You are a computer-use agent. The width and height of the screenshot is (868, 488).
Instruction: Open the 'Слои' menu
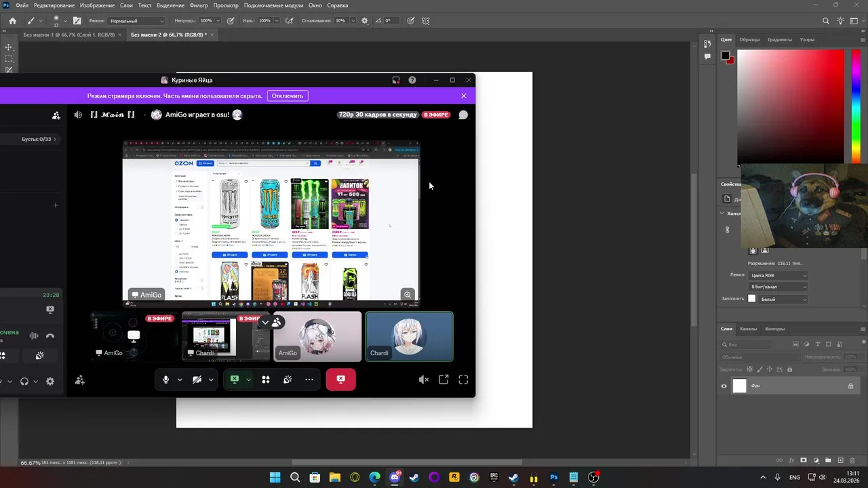pos(126,5)
